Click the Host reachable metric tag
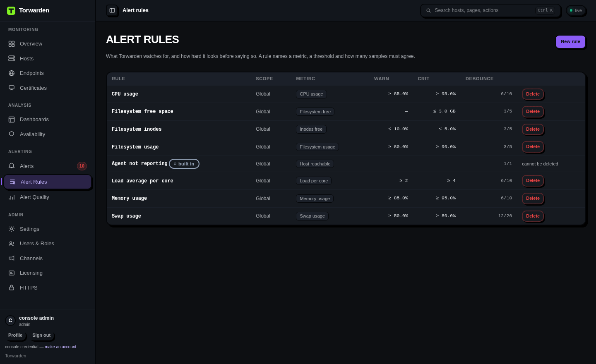Image resolution: width=596 pixels, height=364 pixels. [x=315, y=164]
